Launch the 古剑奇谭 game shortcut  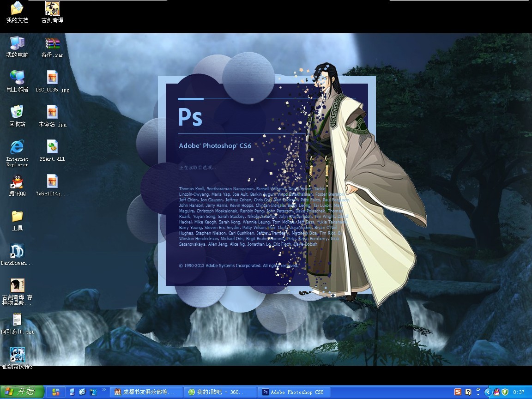[52, 12]
